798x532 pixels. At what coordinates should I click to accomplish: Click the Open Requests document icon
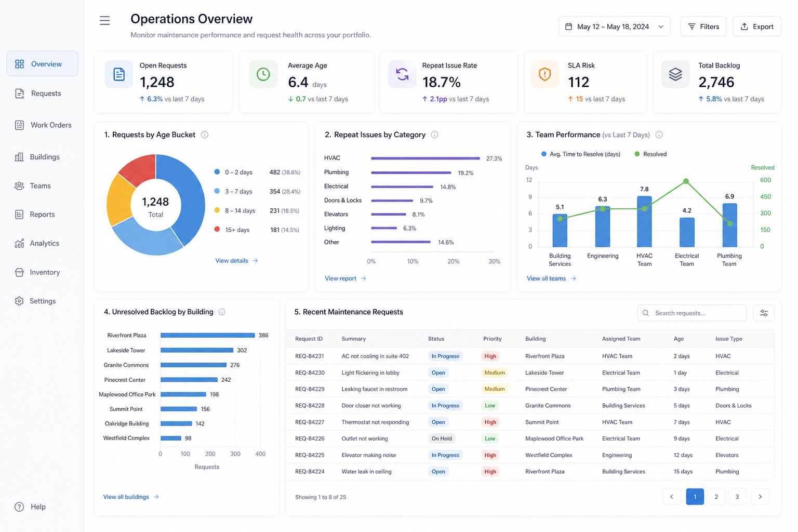119,74
